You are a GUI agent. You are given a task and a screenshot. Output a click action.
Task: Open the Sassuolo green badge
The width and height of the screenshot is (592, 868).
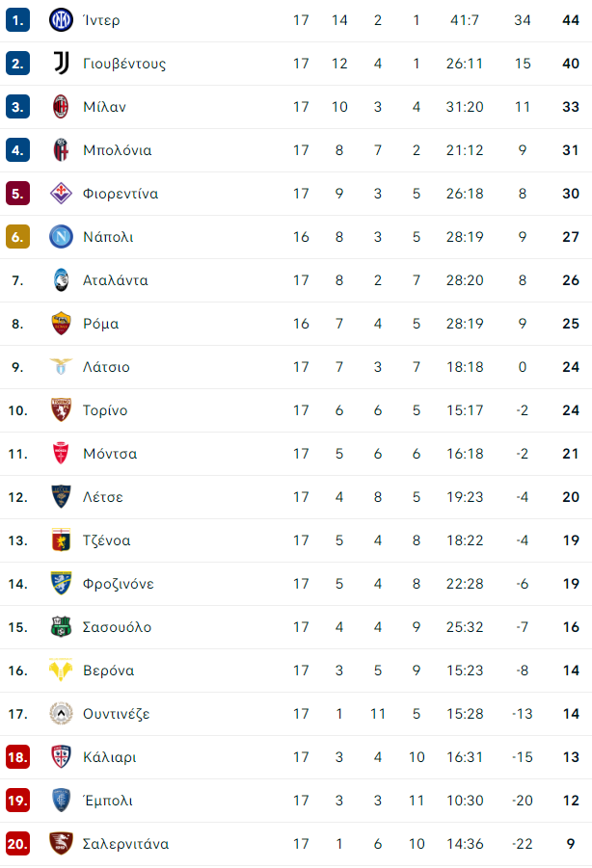point(61,626)
